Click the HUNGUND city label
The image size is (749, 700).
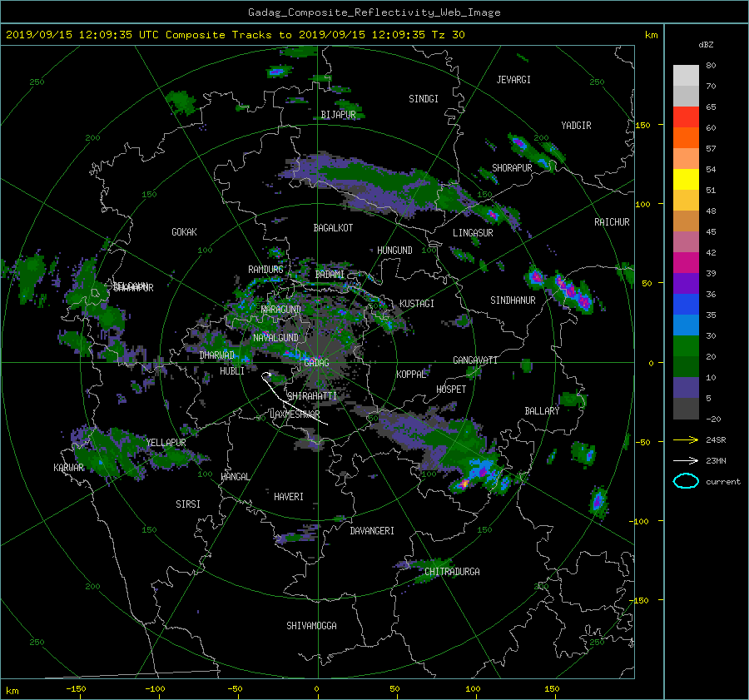tap(394, 251)
